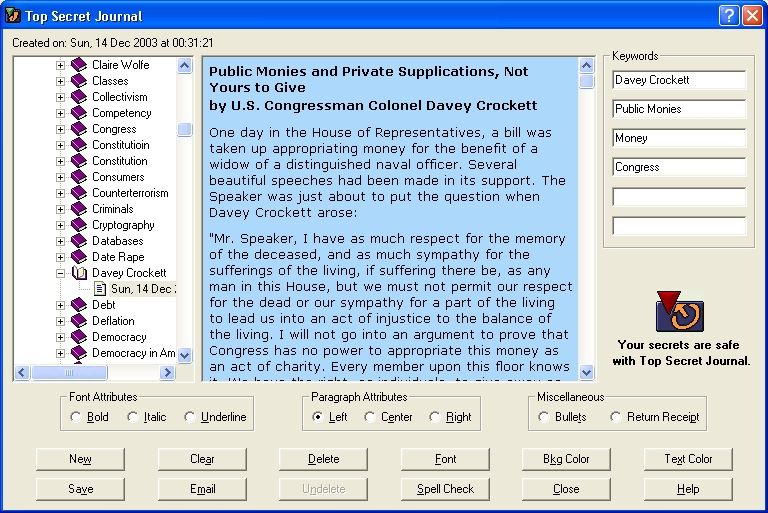Expand the Deflation tree node
768x513 pixels.
(60, 321)
